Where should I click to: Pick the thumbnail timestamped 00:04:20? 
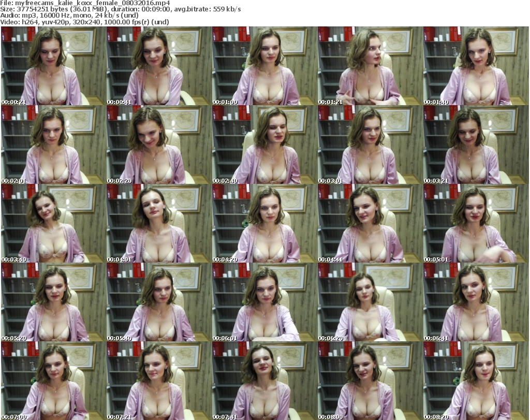[264, 224]
